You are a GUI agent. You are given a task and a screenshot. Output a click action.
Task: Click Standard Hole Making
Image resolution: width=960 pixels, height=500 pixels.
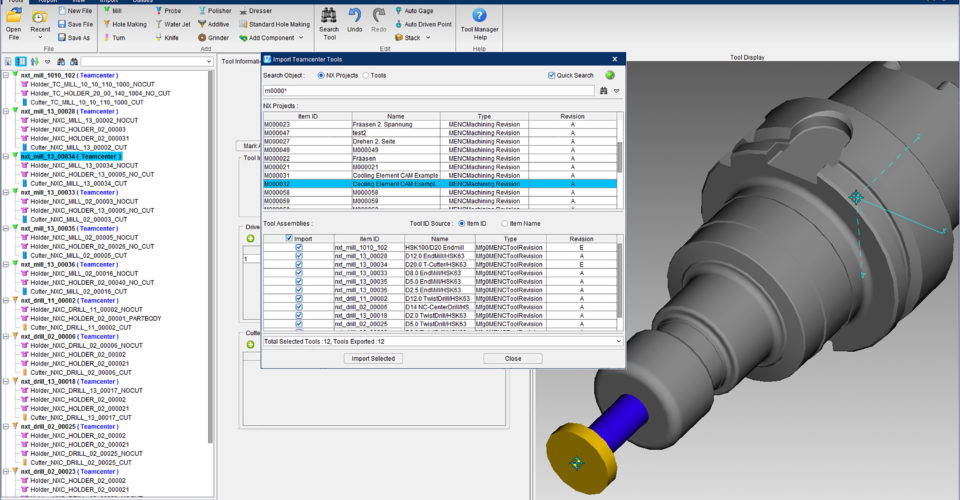274,24
